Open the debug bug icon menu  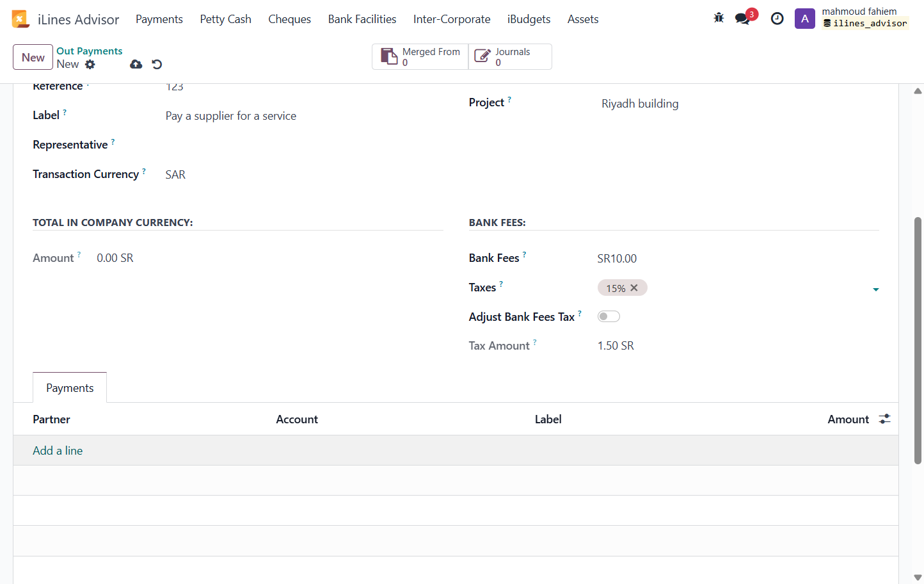coord(719,19)
